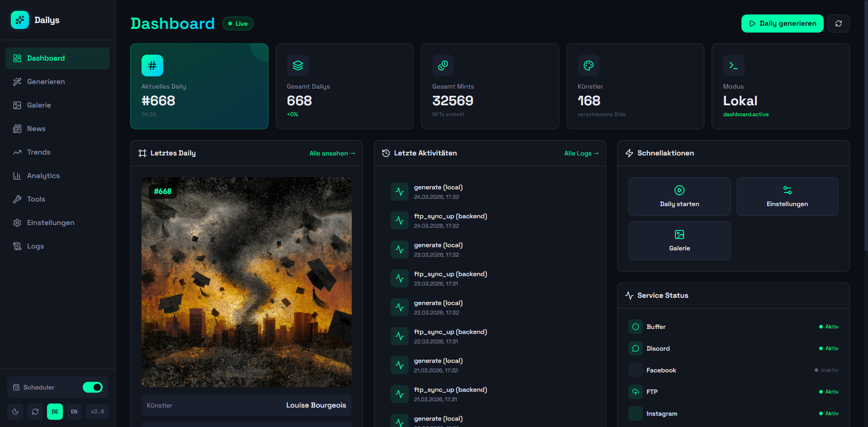Open Alle ansehen link for Letztes Daily
868x427 pixels.
[x=332, y=153]
